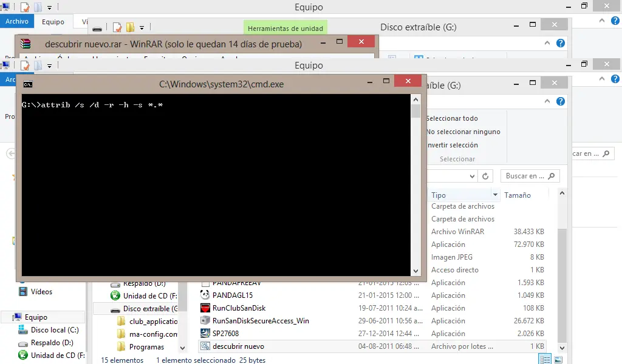Open the Tipo column filter dropdown arrow
The width and height of the screenshot is (622, 364).
tap(495, 195)
